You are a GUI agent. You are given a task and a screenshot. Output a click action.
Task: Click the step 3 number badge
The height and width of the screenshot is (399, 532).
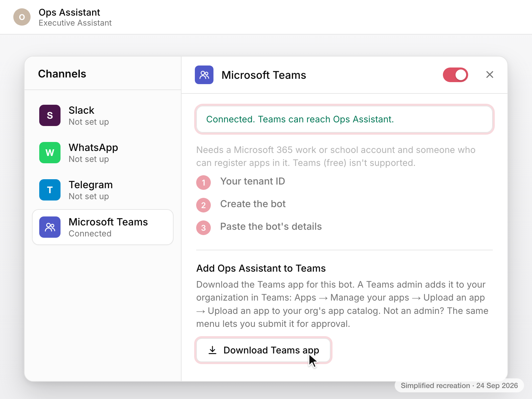click(x=203, y=228)
